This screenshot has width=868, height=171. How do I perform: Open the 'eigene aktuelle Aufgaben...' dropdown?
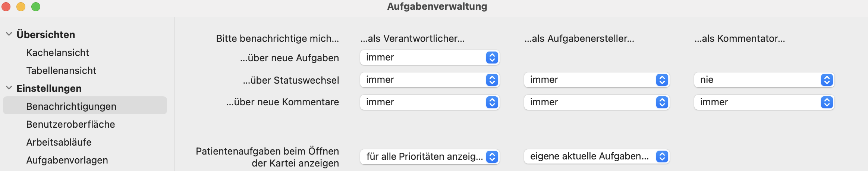(597, 157)
